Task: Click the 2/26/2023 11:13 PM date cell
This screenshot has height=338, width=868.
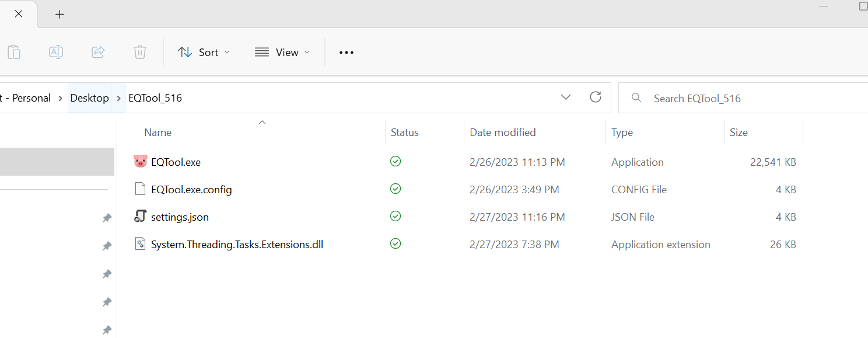Action: tap(517, 162)
